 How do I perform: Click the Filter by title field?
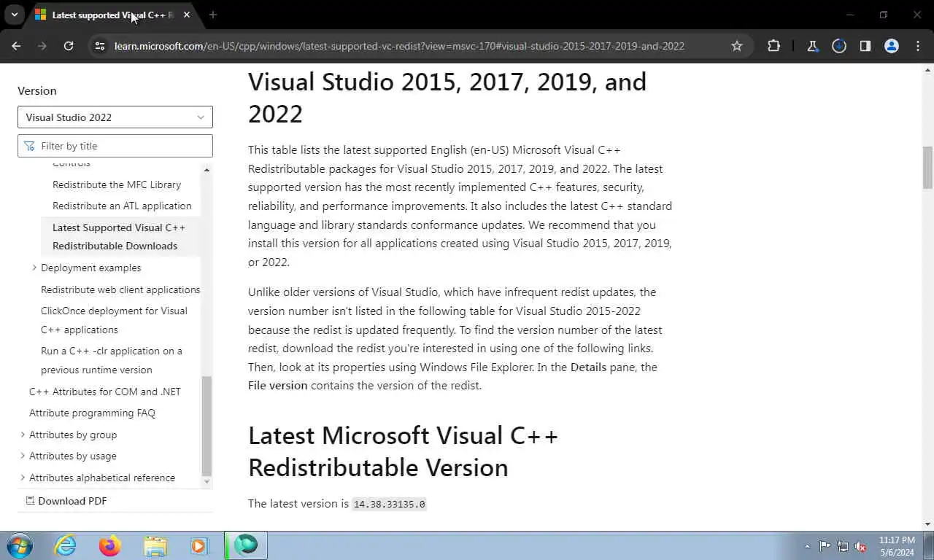coord(115,146)
